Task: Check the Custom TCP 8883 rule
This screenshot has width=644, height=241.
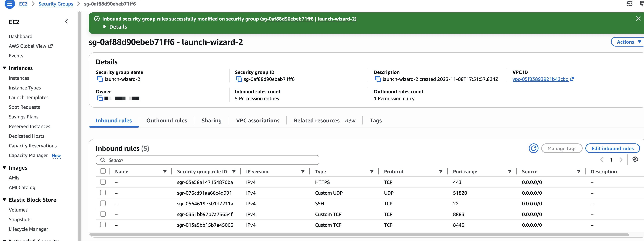Action: [x=103, y=214]
